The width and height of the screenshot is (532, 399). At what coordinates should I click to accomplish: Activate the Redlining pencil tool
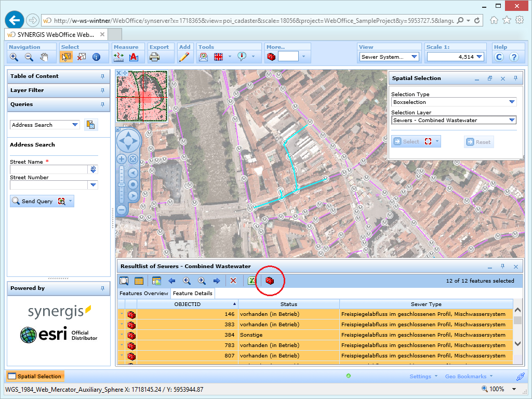(x=185, y=57)
